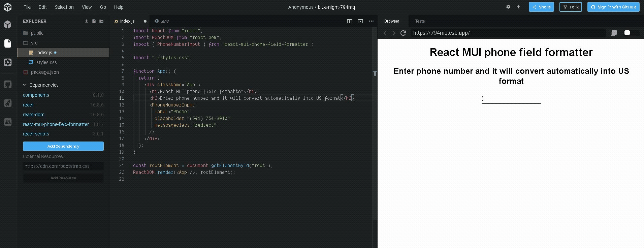Click the react-dom dependency link
Image resolution: width=644 pixels, height=248 pixels.
coord(34,115)
